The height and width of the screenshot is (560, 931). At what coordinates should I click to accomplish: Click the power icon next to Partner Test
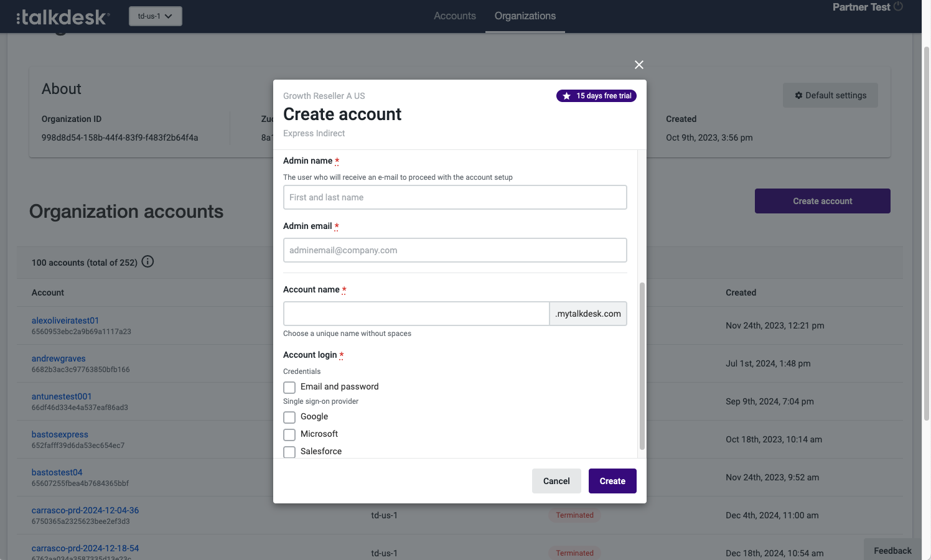(898, 7)
